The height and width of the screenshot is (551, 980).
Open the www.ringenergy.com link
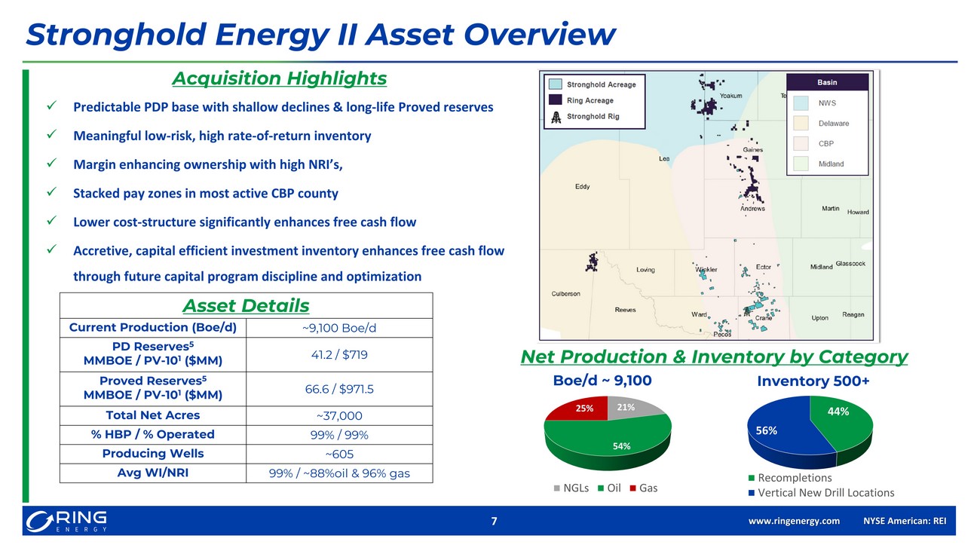pyautogui.click(x=794, y=521)
